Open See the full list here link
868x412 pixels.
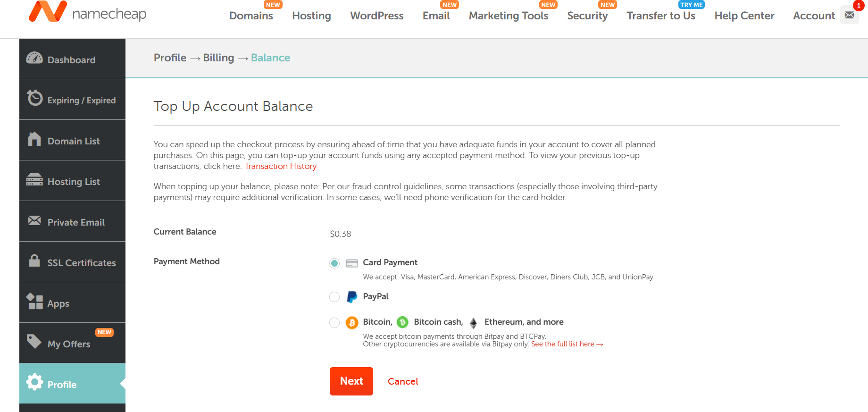click(567, 344)
